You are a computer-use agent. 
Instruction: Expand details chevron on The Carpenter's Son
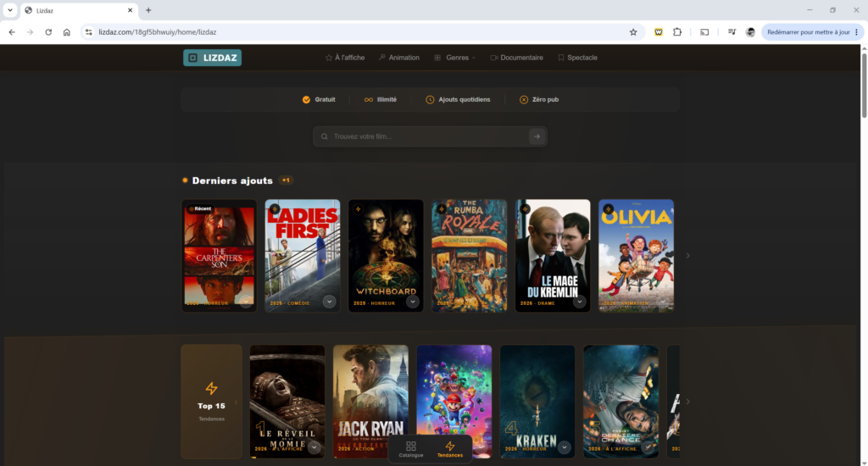click(x=246, y=302)
